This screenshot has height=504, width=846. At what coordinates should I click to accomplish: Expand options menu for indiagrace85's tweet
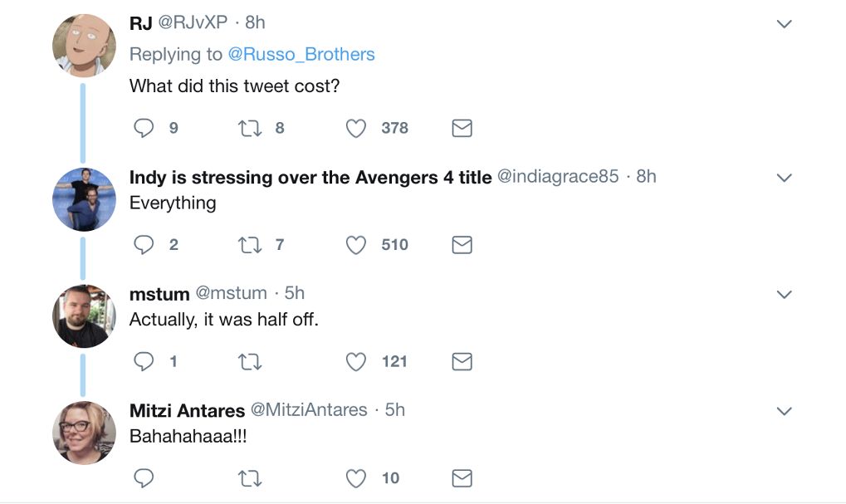coord(784,178)
